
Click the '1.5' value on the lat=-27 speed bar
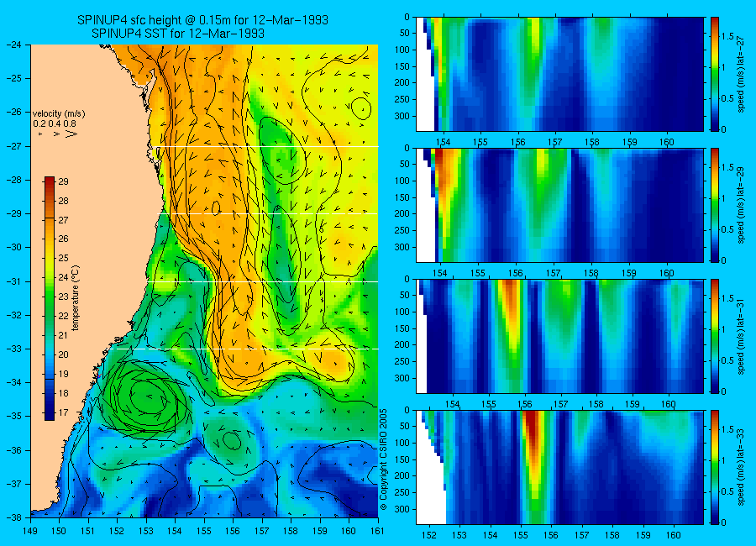(727, 37)
